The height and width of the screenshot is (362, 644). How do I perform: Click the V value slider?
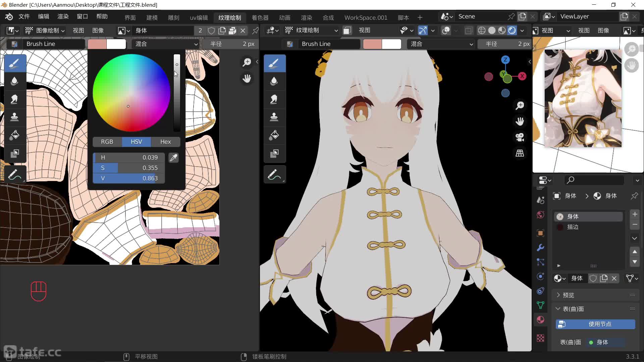click(129, 178)
